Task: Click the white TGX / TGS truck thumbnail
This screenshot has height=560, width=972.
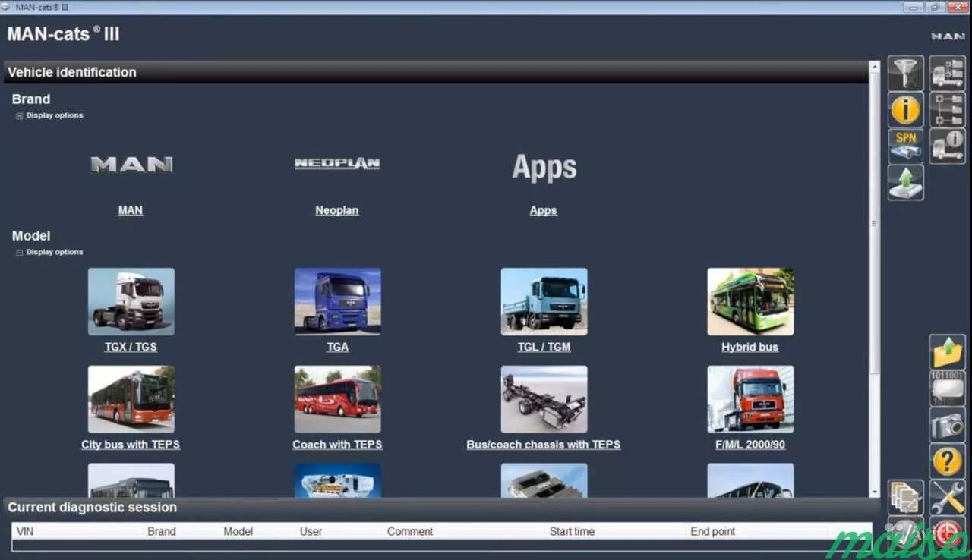Action: [x=131, y=301]
